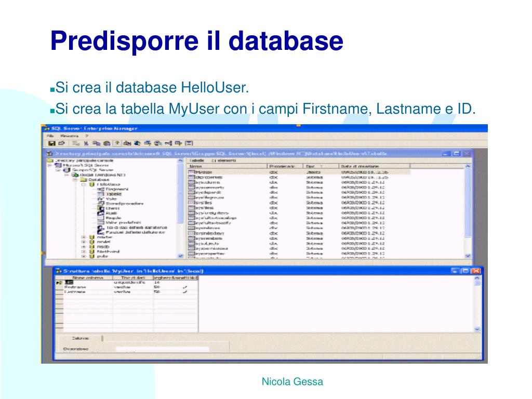Image resolution: width=532 pixels, height=399 pixels.
Task: Sort table list by Nome column header
Action: (227, 166)
